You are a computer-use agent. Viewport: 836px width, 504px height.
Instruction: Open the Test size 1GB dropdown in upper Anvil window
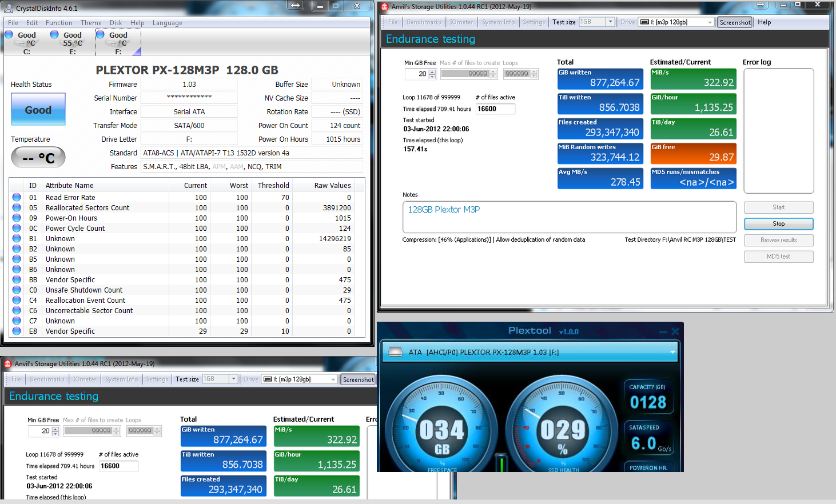tap(610, 22)
